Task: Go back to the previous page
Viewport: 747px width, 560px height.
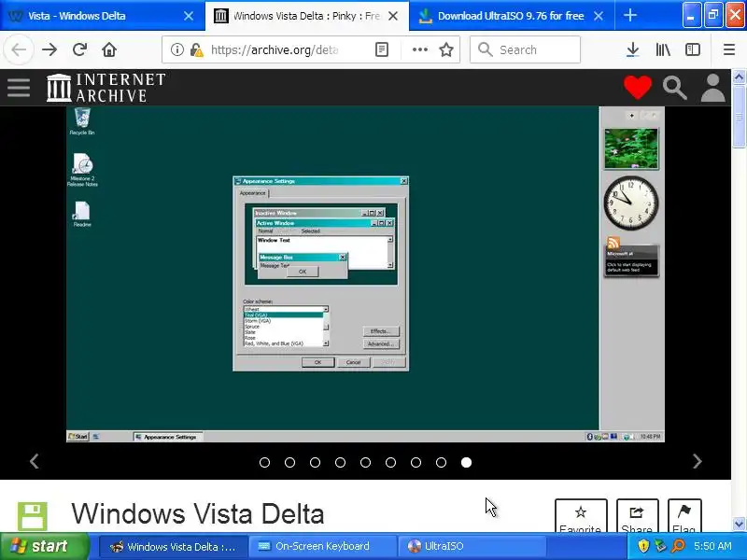Action: coord(19,49)
